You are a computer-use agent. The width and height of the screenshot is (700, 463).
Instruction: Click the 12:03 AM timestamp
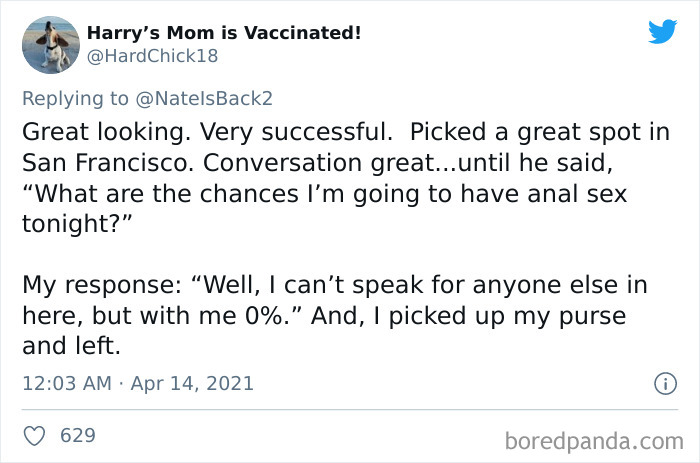pos(66,383)
